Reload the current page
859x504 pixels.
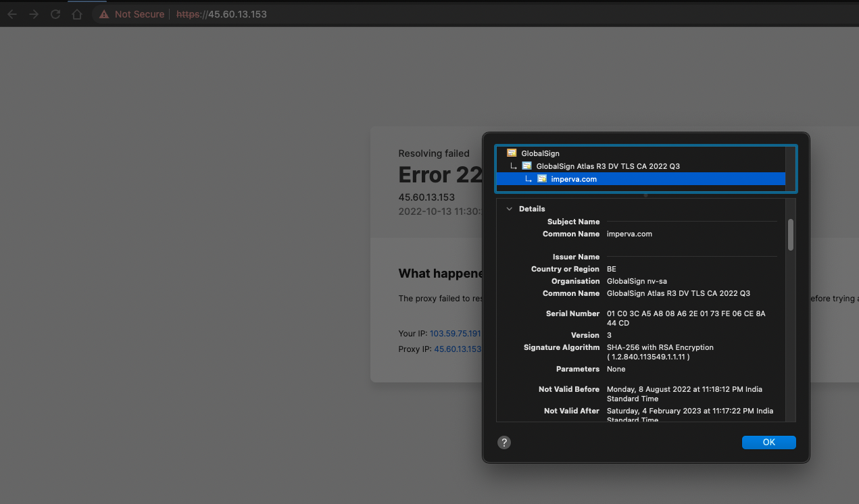[x=55, y=14]
